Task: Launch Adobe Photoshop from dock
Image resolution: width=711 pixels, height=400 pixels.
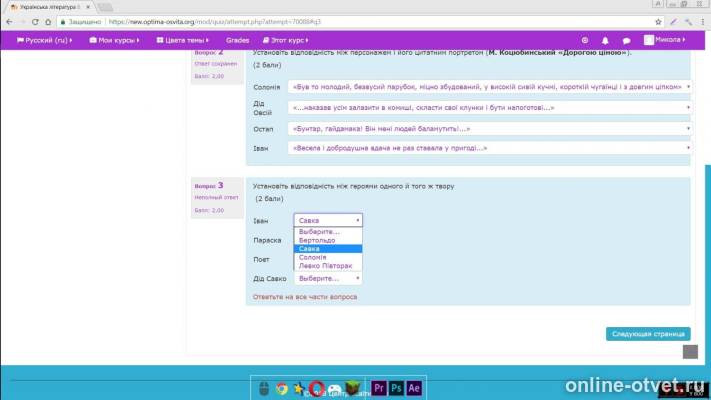Action: 396,388
